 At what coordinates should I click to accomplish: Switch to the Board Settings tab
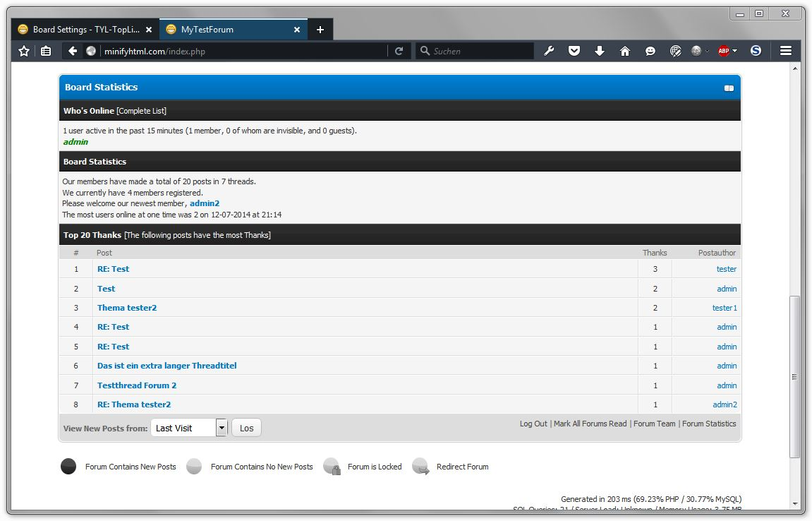pos(85,30)
